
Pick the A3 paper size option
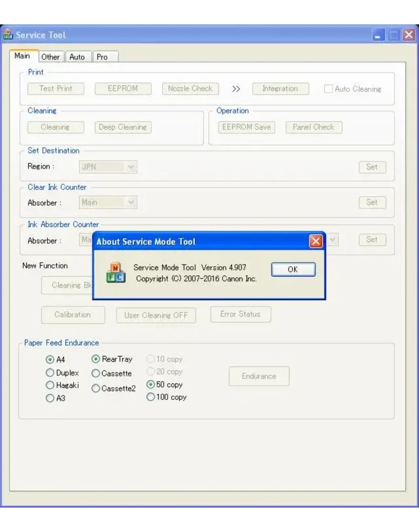[x=50, y=399]
